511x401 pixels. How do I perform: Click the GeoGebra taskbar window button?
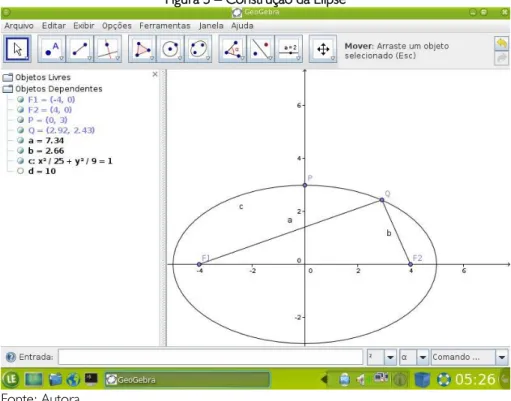coord(187,379)
